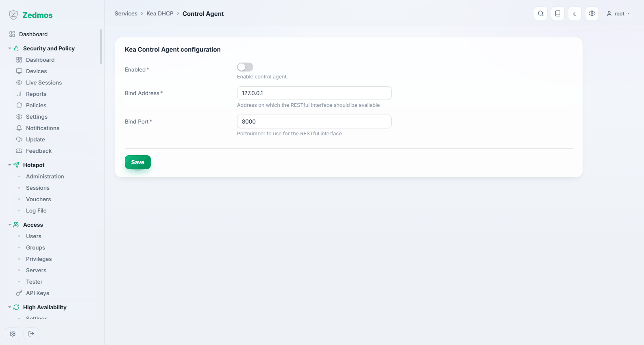This screenshot has height=345, width=644.
Task: Open the documentation book icon
Action: click(x=558, y=13)
